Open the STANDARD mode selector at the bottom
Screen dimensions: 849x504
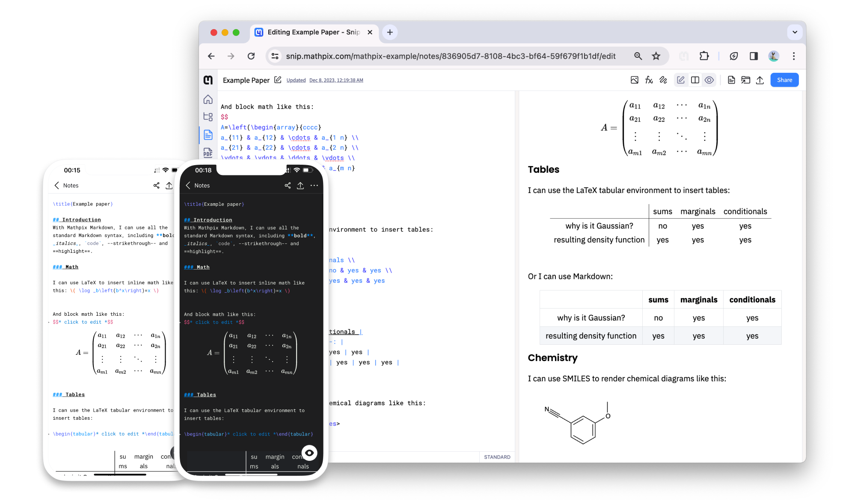(x=497, y=457)
